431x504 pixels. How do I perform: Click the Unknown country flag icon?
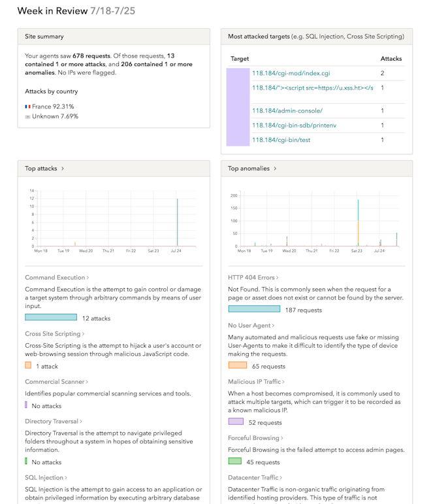coord(27,116)
